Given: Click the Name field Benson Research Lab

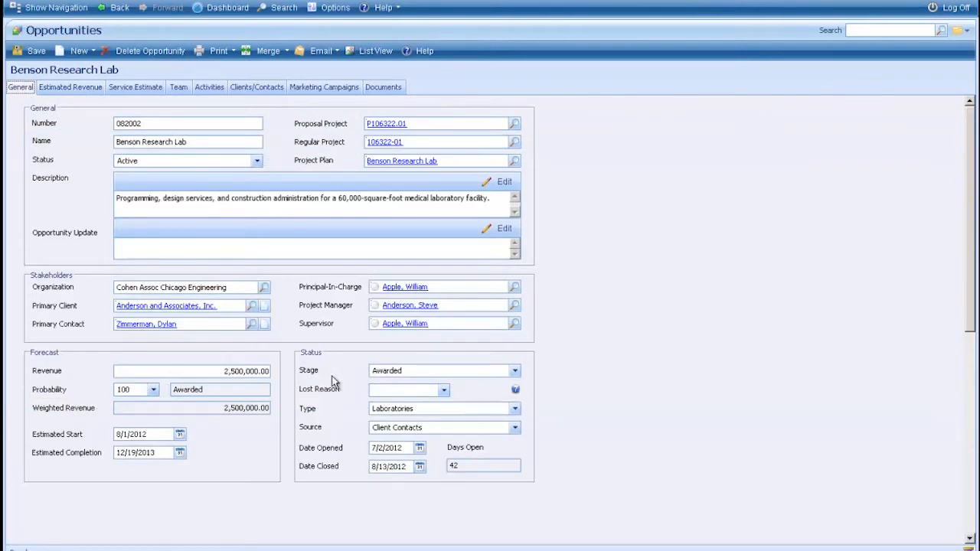Looking at the screenshot, I should pos(188,142).
